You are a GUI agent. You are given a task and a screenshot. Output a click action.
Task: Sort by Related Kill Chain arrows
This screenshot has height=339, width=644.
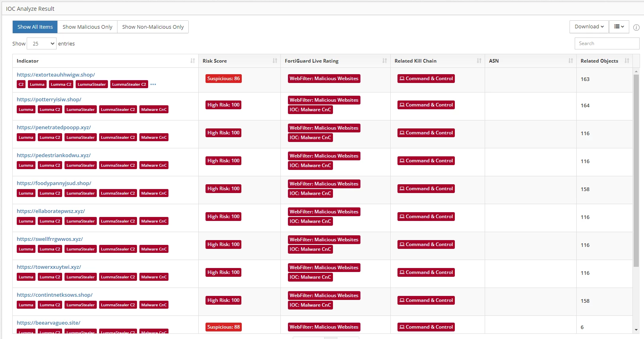(x=479, y=61)
